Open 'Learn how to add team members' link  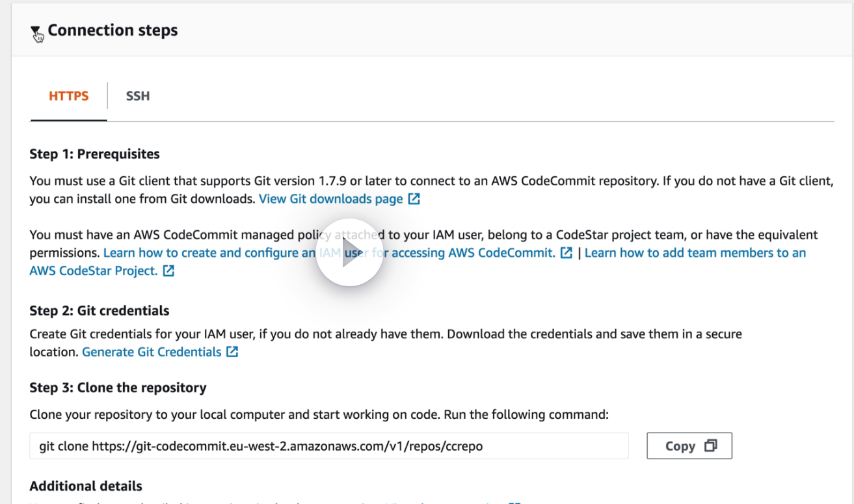[x=695, y=252]
